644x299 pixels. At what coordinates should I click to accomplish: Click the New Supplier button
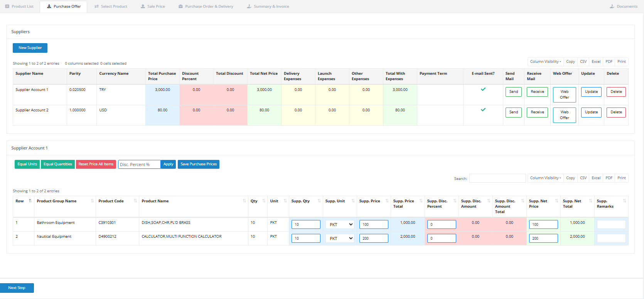[30, 48]
